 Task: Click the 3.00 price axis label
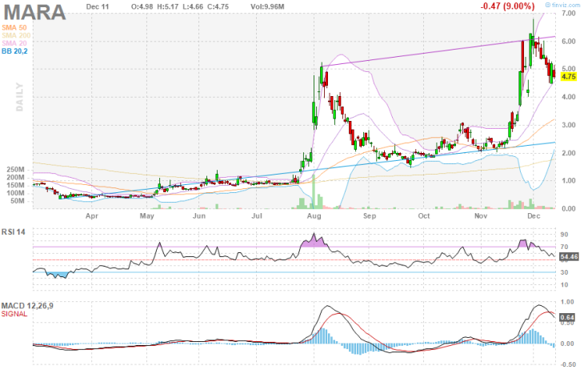coord(569,125)
